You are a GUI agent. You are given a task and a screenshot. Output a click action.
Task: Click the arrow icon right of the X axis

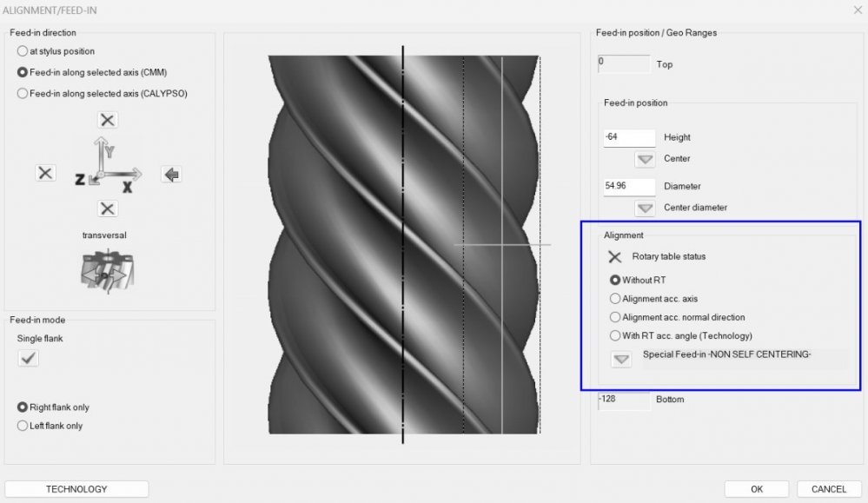click(x=171, y=175)
